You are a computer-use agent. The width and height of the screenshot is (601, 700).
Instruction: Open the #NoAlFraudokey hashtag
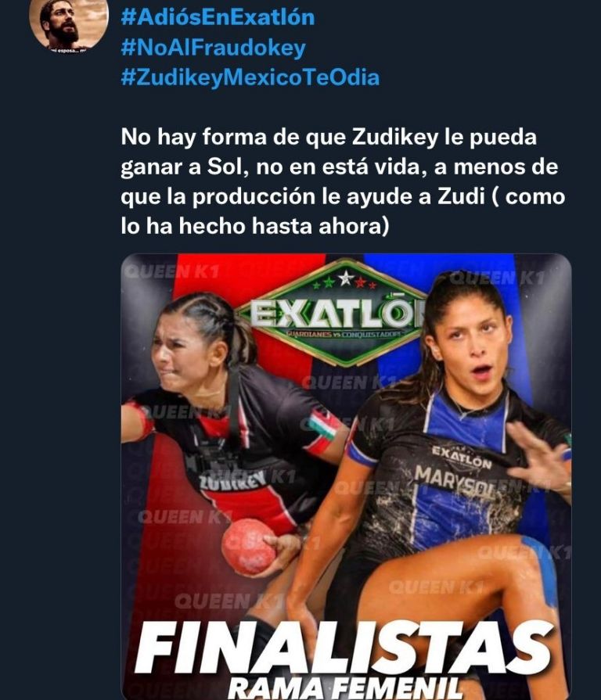214,48
